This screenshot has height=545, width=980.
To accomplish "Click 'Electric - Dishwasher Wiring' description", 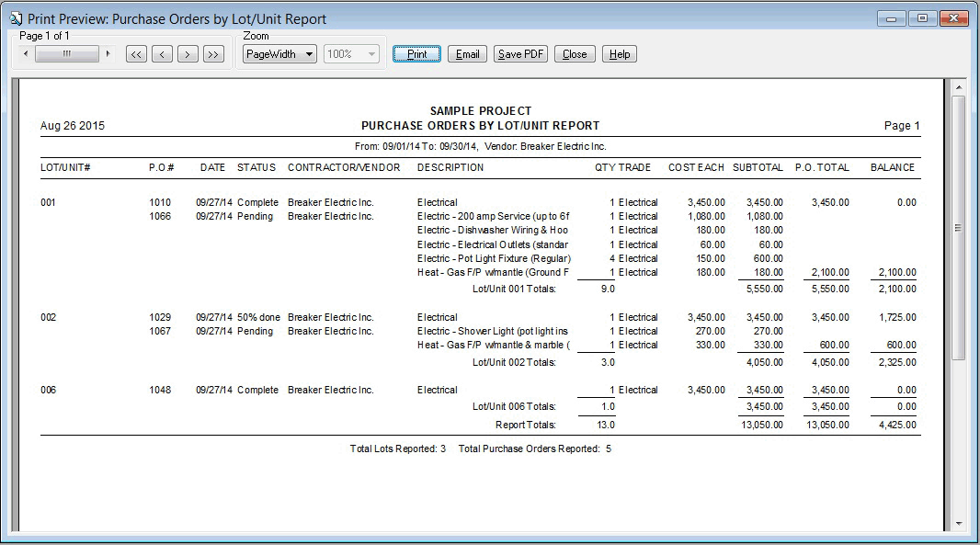I will [x=493, y=230].
